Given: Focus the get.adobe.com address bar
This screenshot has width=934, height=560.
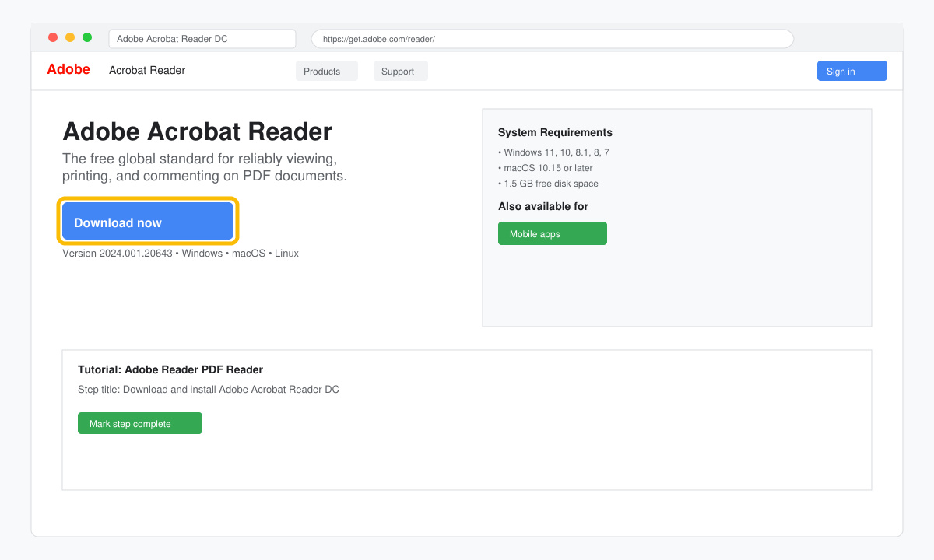Looking at the screenshot, I should (x=553, y=39).
